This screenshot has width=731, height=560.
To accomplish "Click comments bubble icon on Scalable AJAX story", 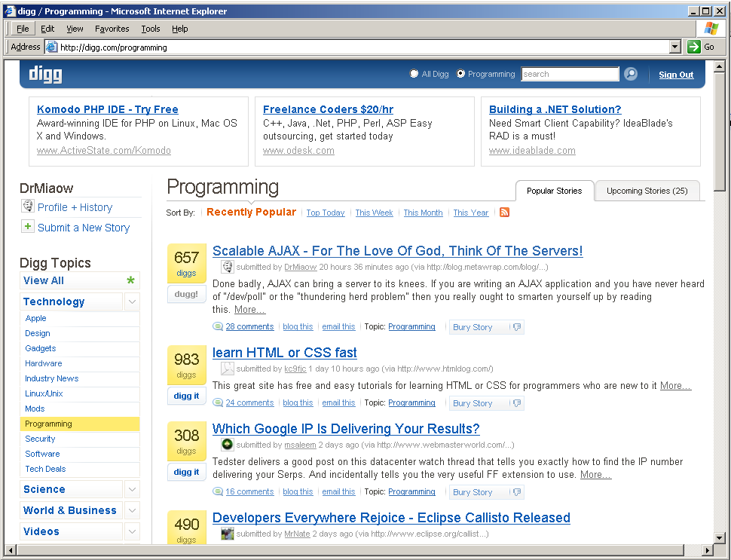I will (x=218, y=327).
